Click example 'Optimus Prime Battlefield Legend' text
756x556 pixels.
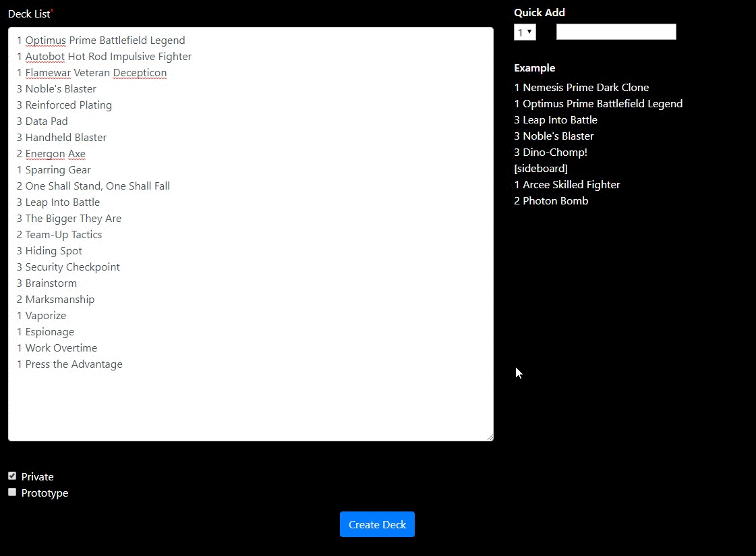[603, 104]
